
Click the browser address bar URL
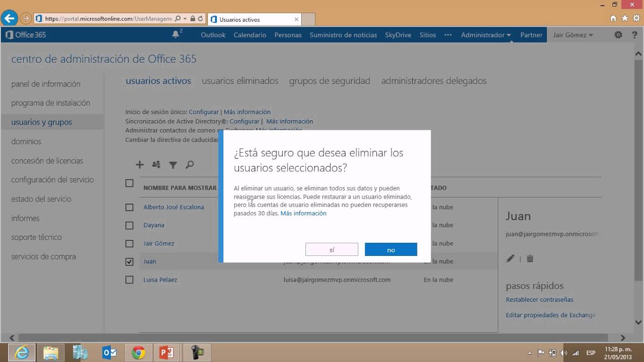pos(108,19)
